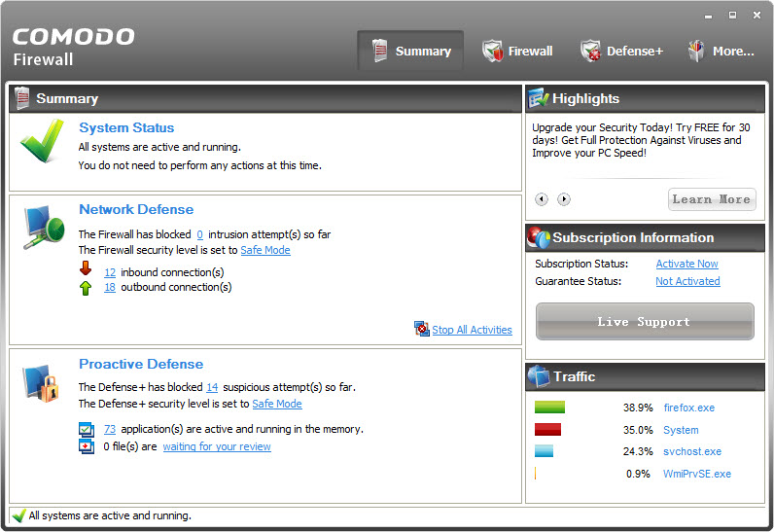Click the 12 inbound connections link
Image resolution: width=774 pixels, height=532 pixels.
point(110,272)
